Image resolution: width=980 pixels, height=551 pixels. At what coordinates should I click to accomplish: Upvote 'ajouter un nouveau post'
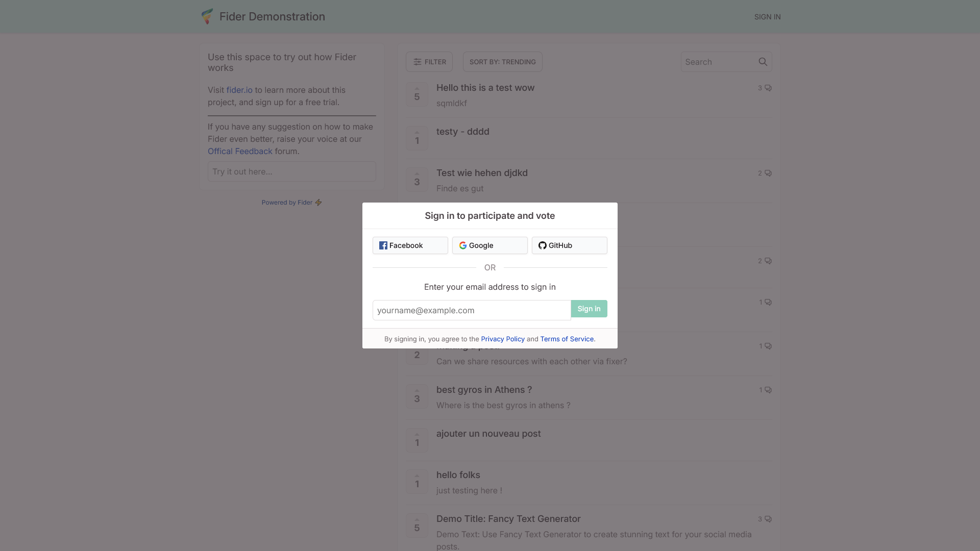416,440
